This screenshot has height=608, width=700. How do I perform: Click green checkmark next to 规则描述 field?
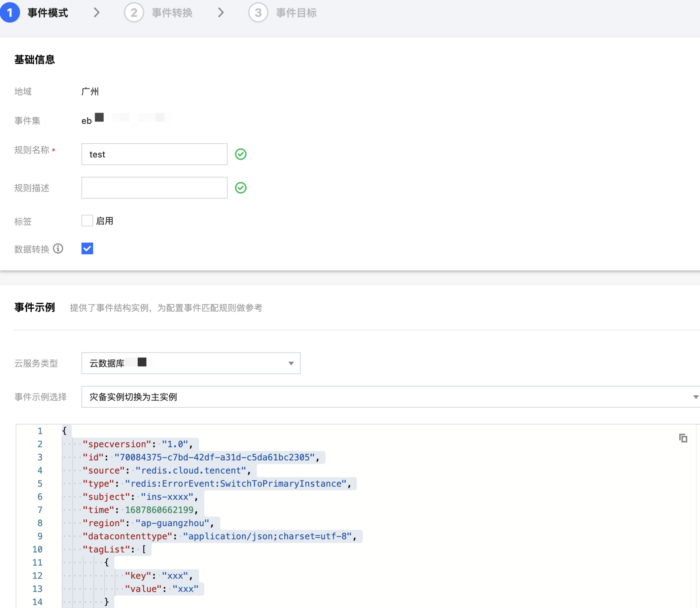241,188
